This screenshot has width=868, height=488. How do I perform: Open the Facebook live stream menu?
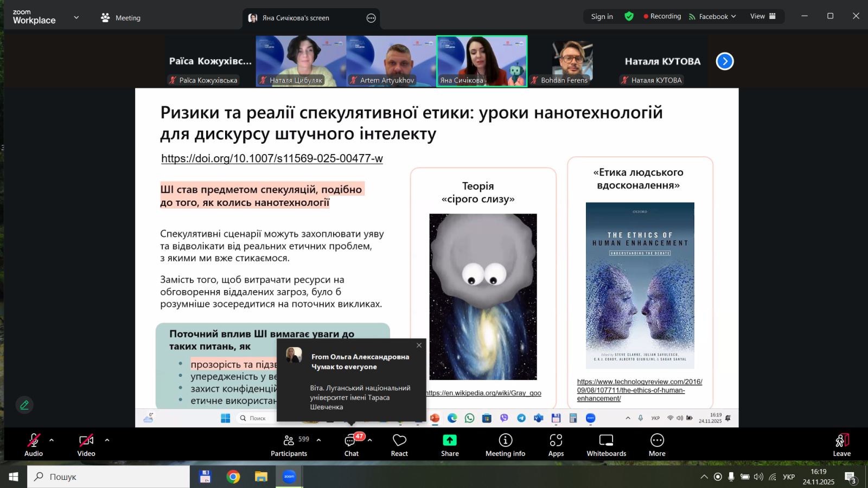pyautogui.click(x=713, y=16)
